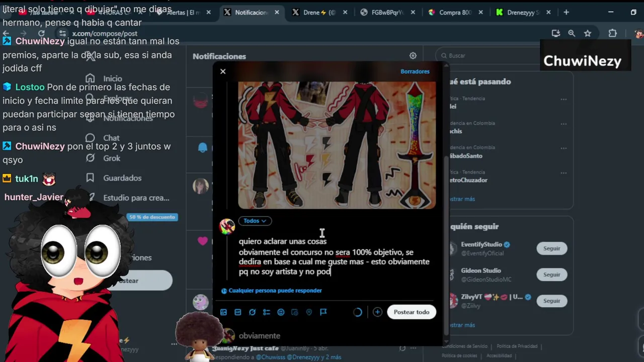
Task: Bookmark this page with star icon
Action: (x=588, y=33)
